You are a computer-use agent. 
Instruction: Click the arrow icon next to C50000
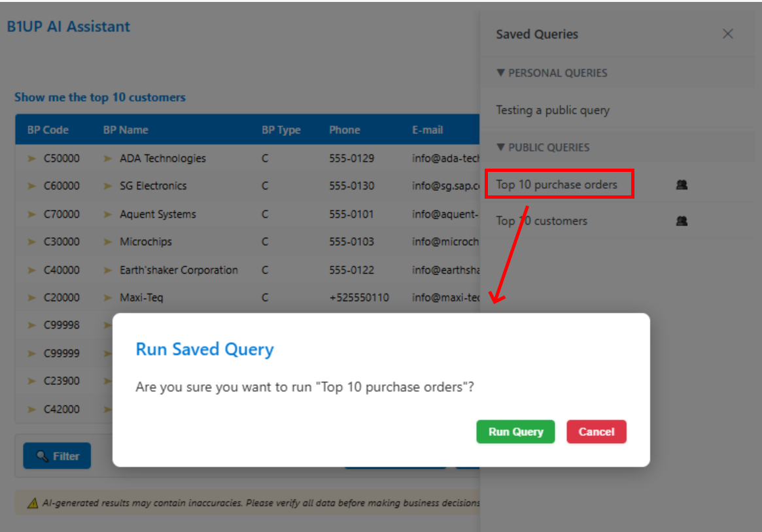pos(31,158)
